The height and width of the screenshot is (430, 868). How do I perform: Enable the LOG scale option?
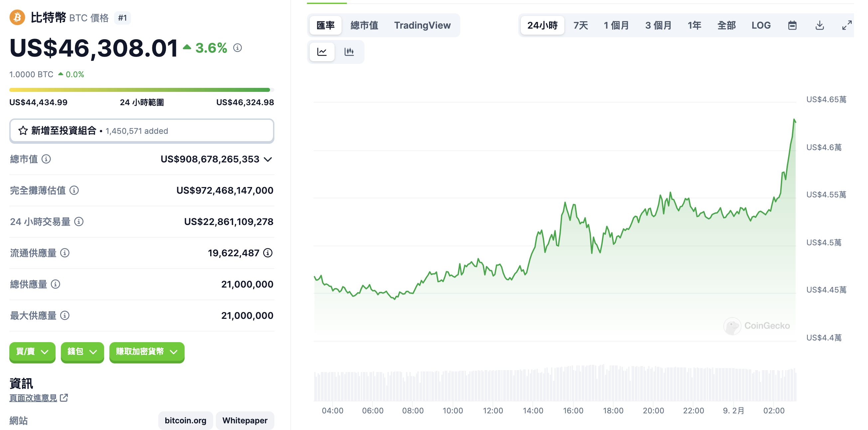click(x=761, y=25)
